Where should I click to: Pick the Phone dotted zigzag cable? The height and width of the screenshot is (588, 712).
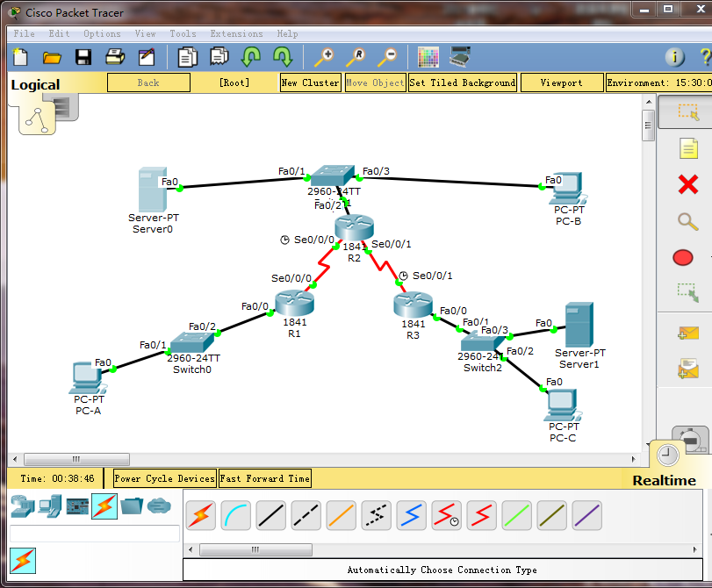tap(377, 515)
